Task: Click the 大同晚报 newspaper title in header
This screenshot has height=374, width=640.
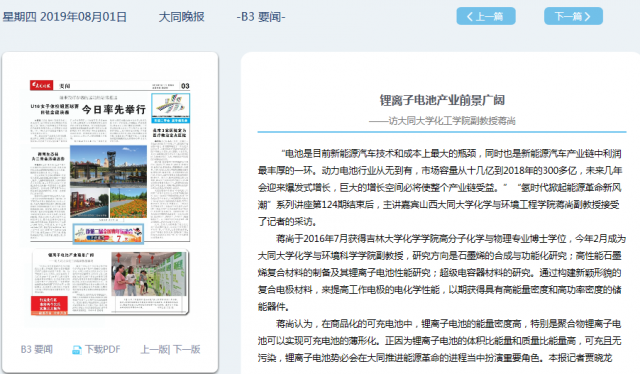Action: click(181, 17)
